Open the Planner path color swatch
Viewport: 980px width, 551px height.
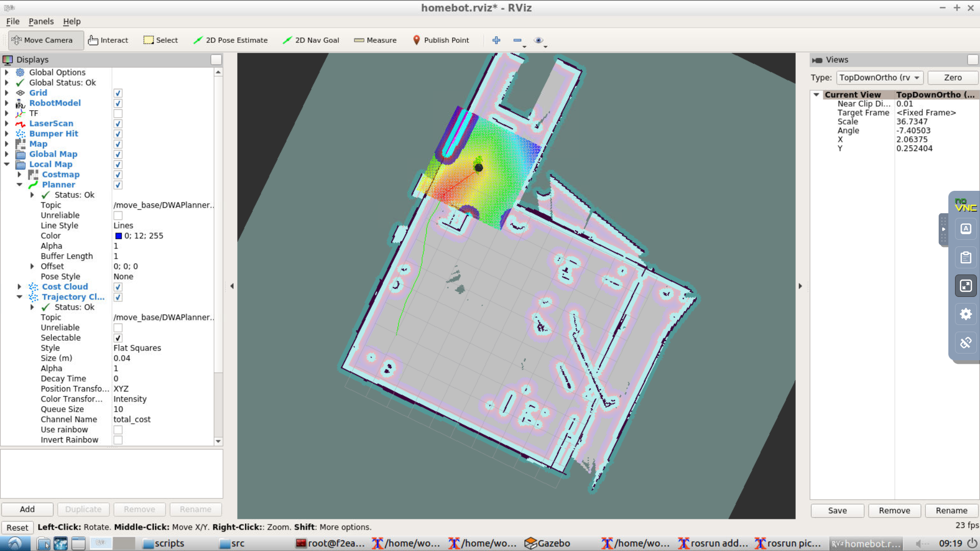[118, 236]
